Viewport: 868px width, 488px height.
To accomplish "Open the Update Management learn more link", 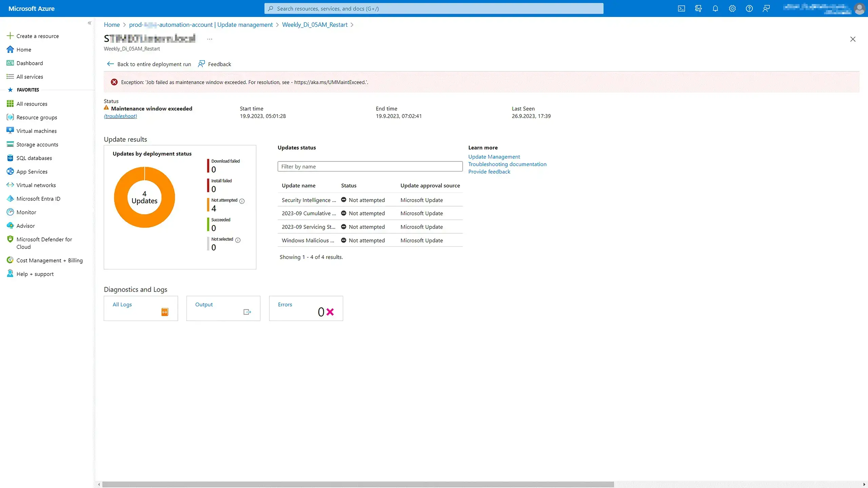I will tap(494, 157).
